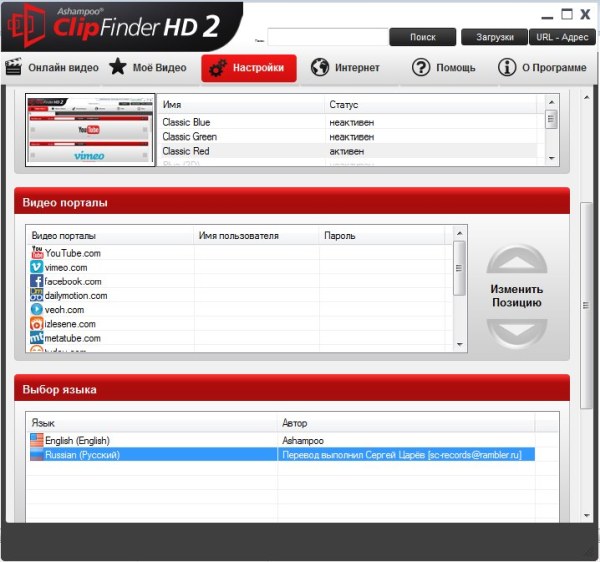600x562 pixels.
Task: Select the facebook.com portal row
Action: (x=239, y=281)
